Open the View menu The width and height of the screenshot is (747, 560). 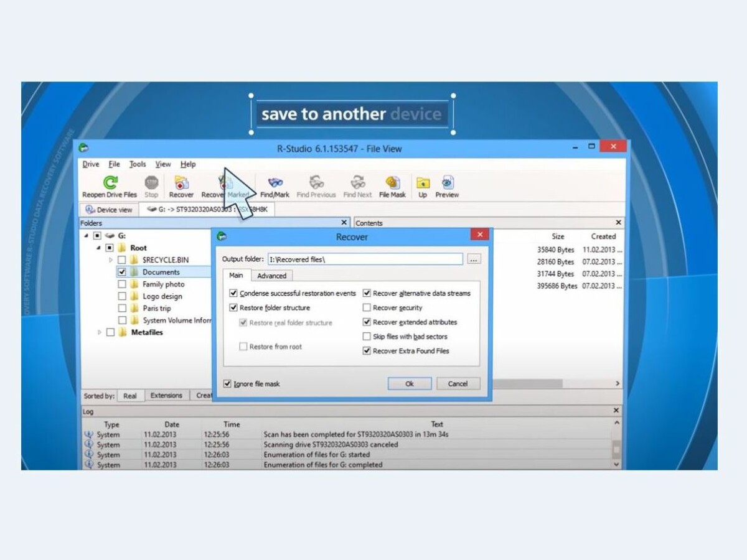click(163, 164)
